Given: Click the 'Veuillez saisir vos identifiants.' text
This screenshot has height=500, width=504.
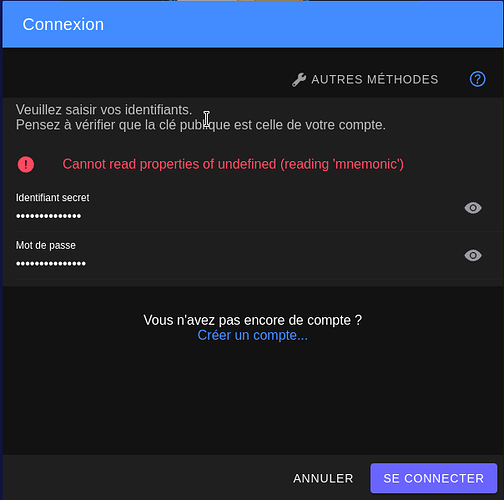Looking at the screenshot, I should click(x=104, y=110).
